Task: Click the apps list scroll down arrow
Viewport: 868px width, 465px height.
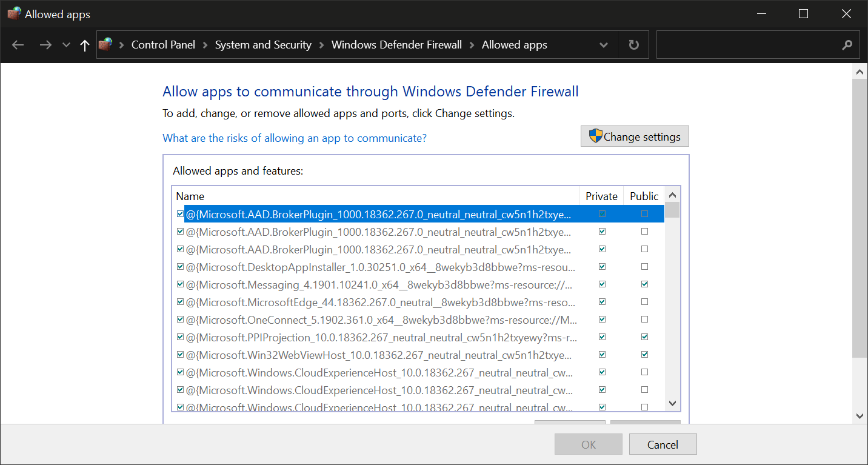Action: pos(672,403)
